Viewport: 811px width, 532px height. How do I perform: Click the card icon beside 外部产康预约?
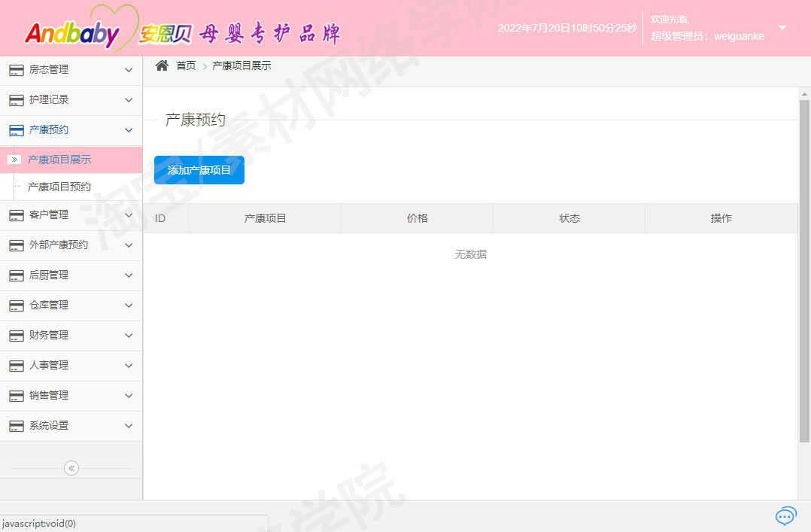(x=17, y=245)
